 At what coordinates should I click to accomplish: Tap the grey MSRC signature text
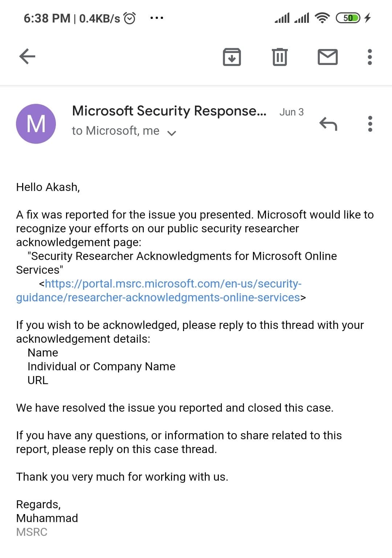pyautogui.click(x=32, y=532)
